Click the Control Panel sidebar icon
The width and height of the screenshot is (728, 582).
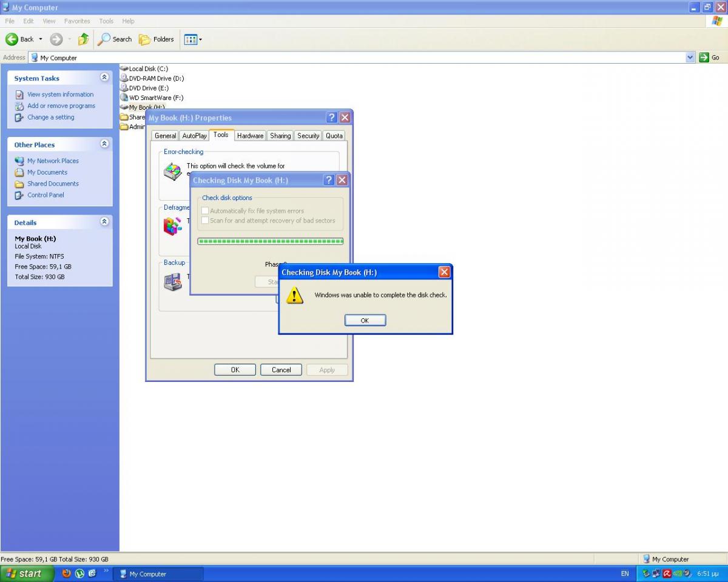click(19, 195)
